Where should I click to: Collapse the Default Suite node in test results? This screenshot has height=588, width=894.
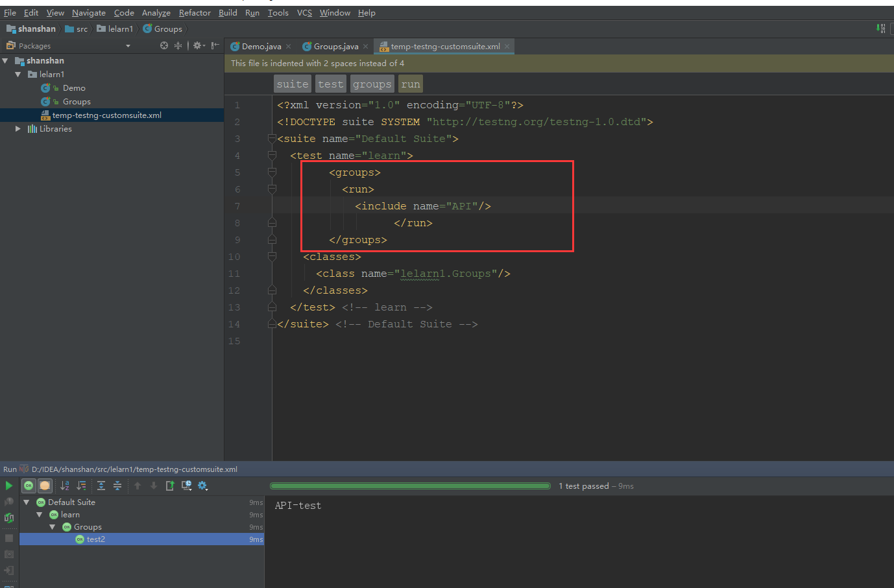[x=27, y=502]
